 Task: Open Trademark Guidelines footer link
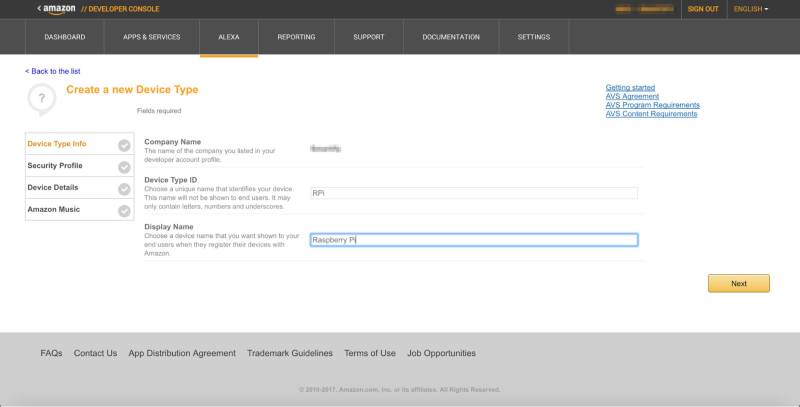click(290, 353)
